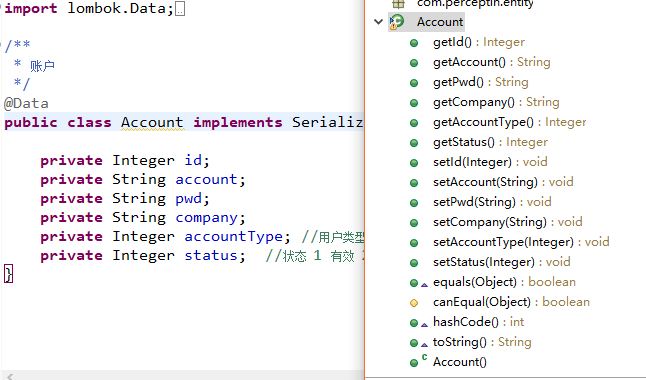
Task: Click the green icon beside toString()
Action: pos(414,342)
